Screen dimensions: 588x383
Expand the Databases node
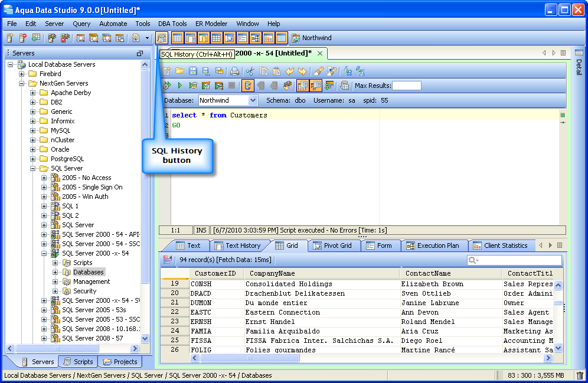click(55, 272)
